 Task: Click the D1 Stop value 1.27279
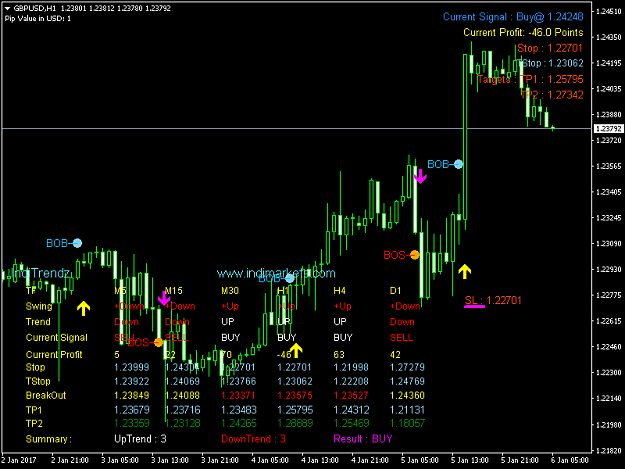tap(407, 367)
